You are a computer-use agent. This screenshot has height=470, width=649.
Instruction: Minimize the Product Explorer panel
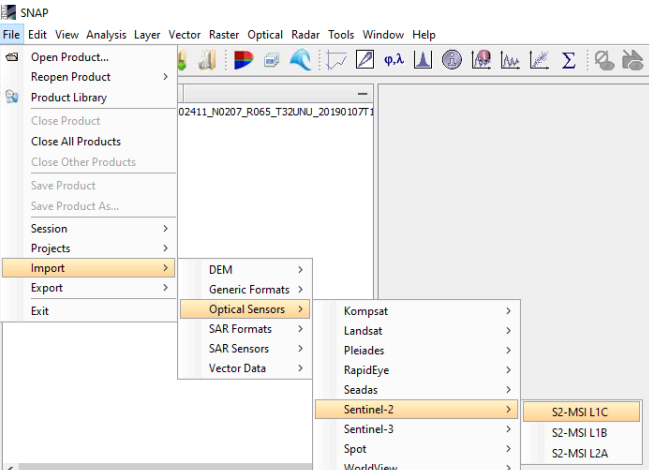point(363,94)
